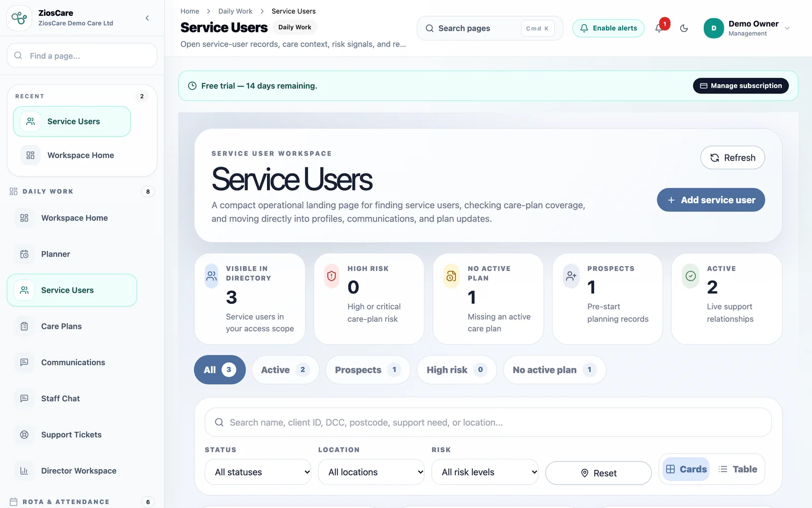The width and height of the screenshot is (812, 508).
Task: Toggle the Daily Work section header
Action: [x=82, y=192]
